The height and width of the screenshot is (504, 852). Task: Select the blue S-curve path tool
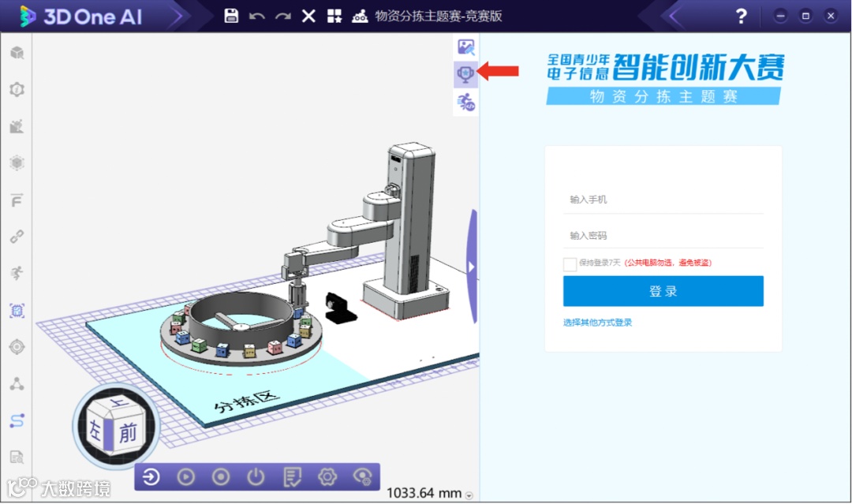pos(17,420)
